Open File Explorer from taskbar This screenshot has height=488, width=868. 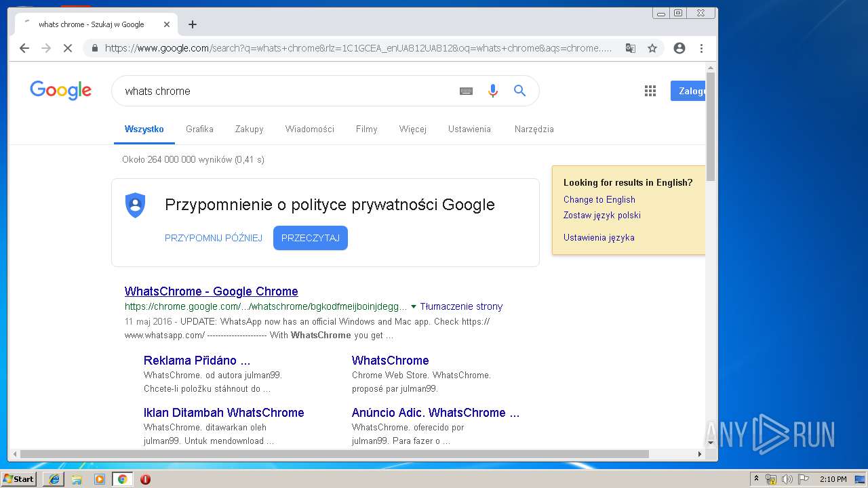point(77,479)
